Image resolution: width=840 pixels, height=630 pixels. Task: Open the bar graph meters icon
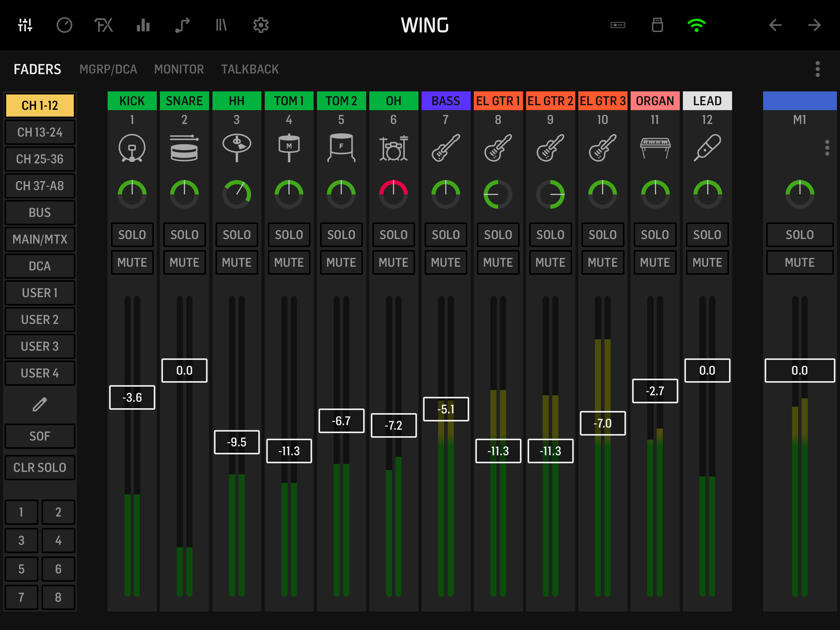coord(143,25)
